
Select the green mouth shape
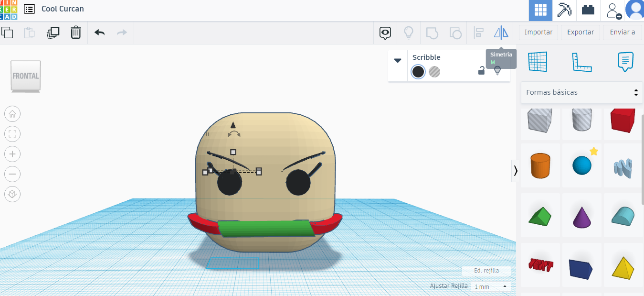(266, 229)
